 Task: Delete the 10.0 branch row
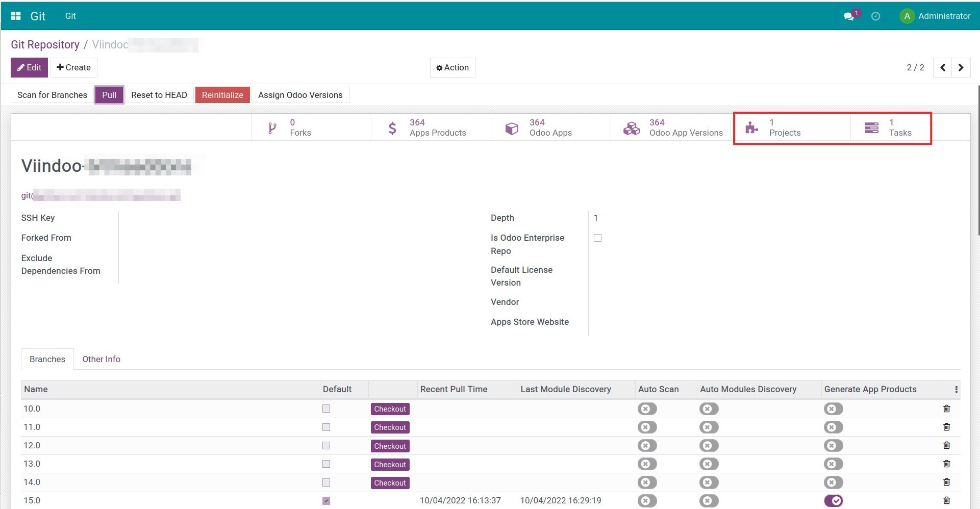(946, 409)
